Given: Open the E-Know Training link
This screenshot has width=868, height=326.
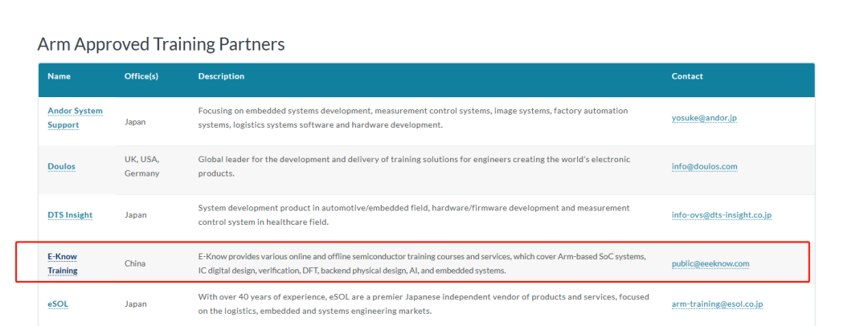Looking at the screenshot, I should [x=63, y=264].
